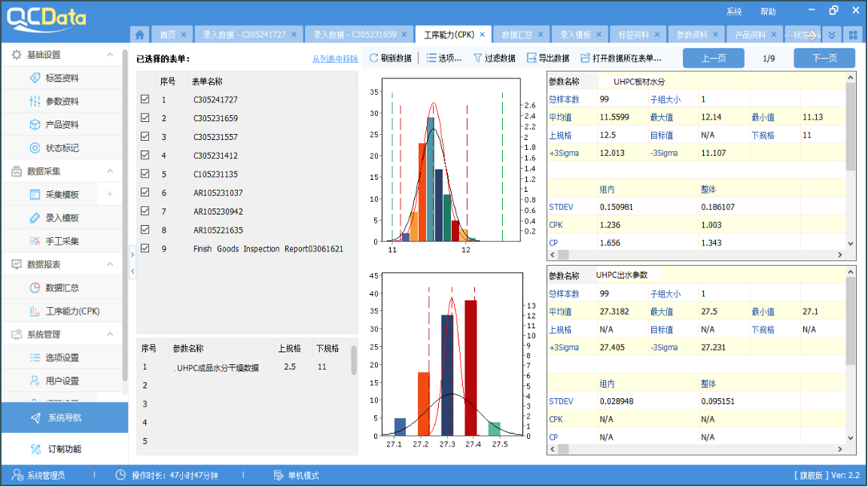
Task: Select 数据汇总 pie chart item in sidebar
Action: point(62,288)
